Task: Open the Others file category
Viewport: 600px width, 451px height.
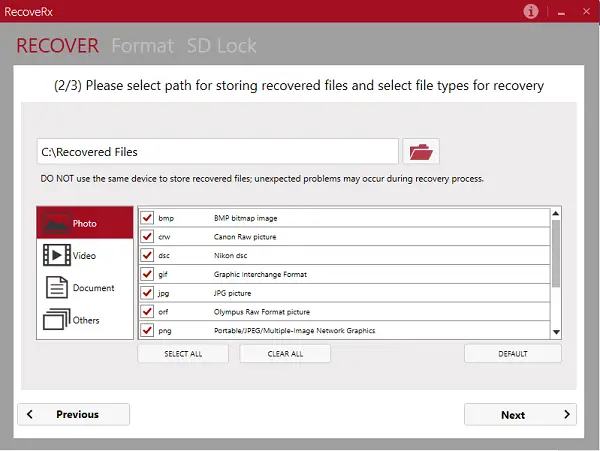Action: (x=85, y=319)
